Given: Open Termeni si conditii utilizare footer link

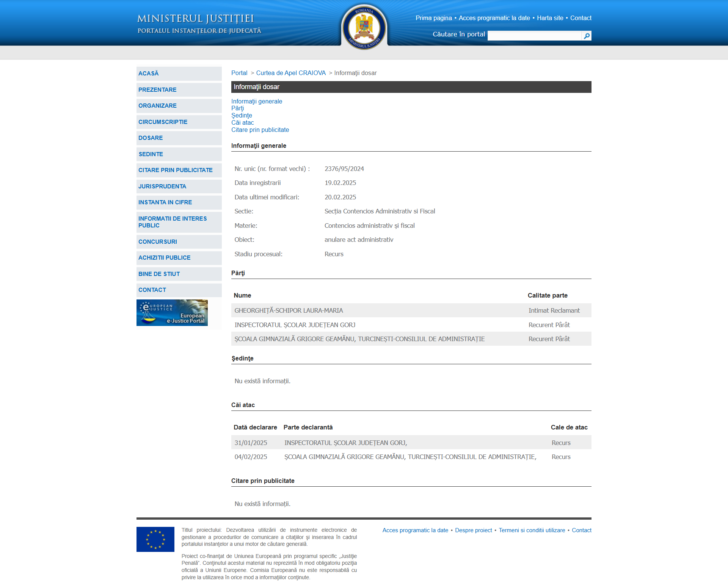Looking at the screenshot, I should pos(532,530).
